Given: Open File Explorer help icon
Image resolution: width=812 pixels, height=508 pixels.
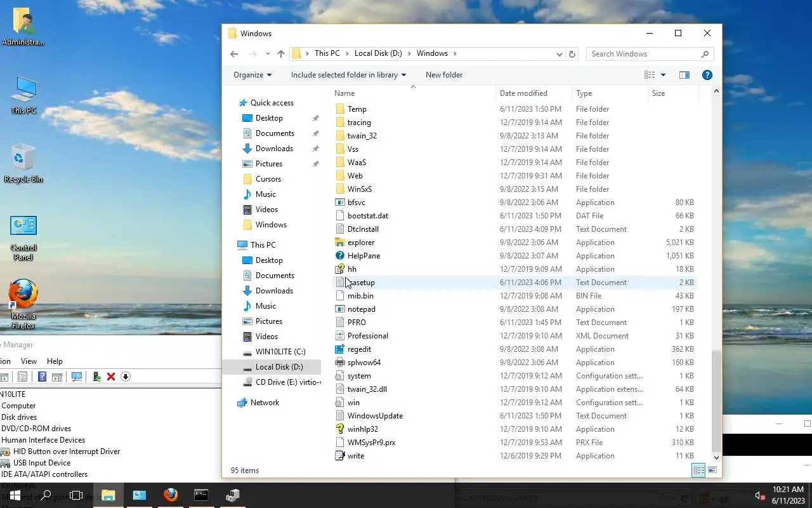Looking at the screenshot, I should [707, 75].
